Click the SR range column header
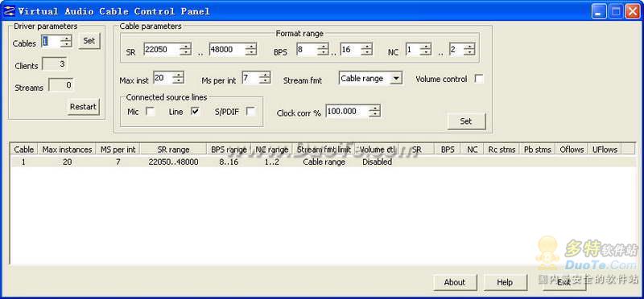 tap(173, 149)
